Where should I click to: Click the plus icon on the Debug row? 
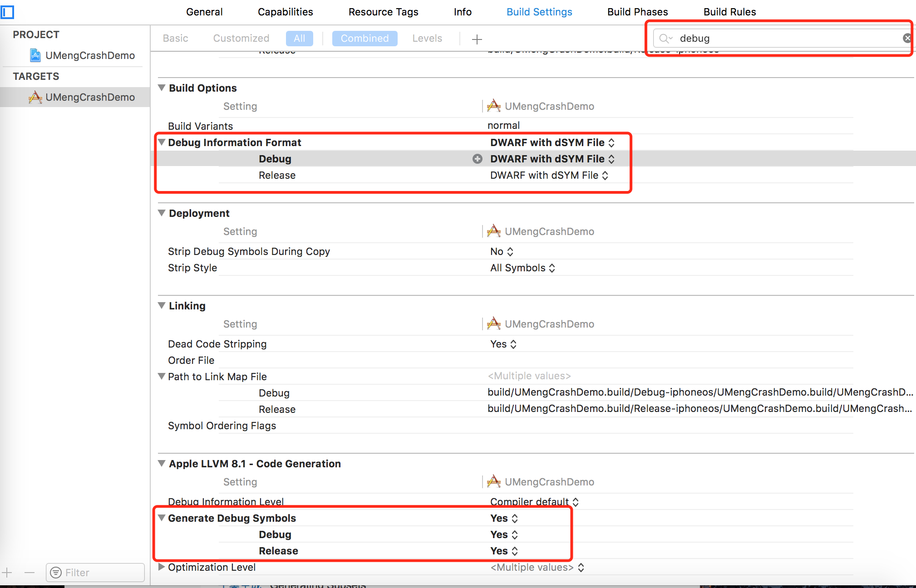point(477,159)
